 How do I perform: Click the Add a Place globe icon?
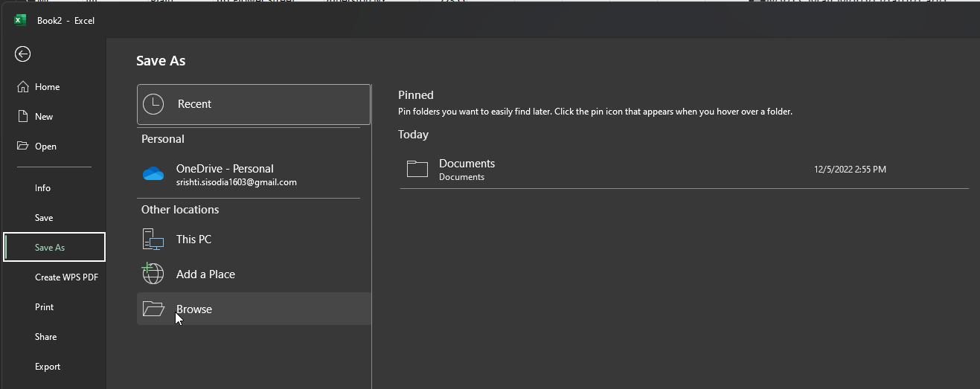153,274
